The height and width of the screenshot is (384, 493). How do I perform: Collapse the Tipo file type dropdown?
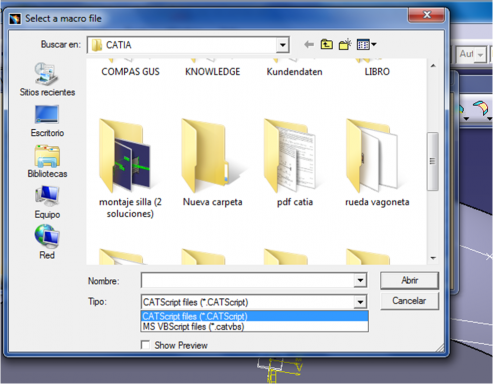[x=360, y=302]
